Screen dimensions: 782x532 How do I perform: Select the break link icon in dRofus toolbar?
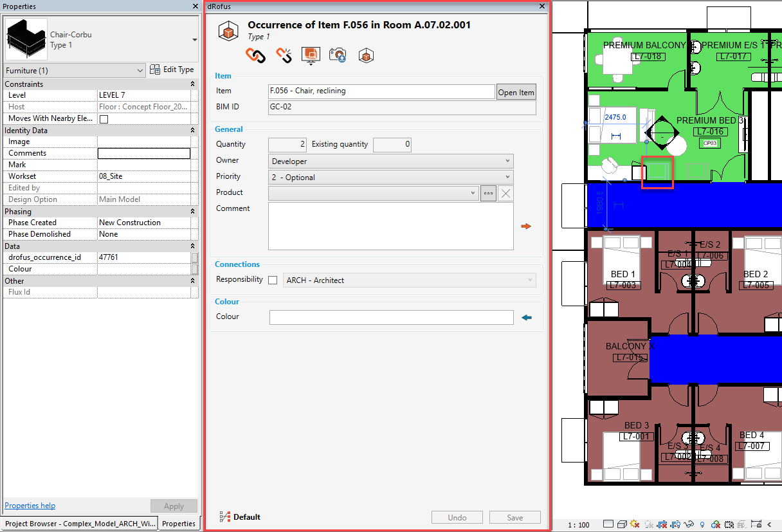[284, 55]
